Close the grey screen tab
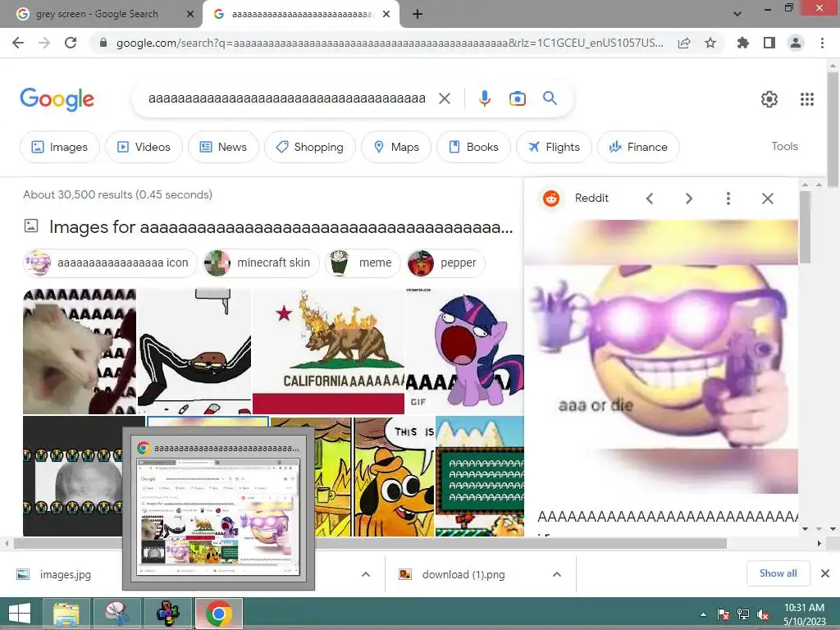Screen dimensions: 840x630 (190, 14)
